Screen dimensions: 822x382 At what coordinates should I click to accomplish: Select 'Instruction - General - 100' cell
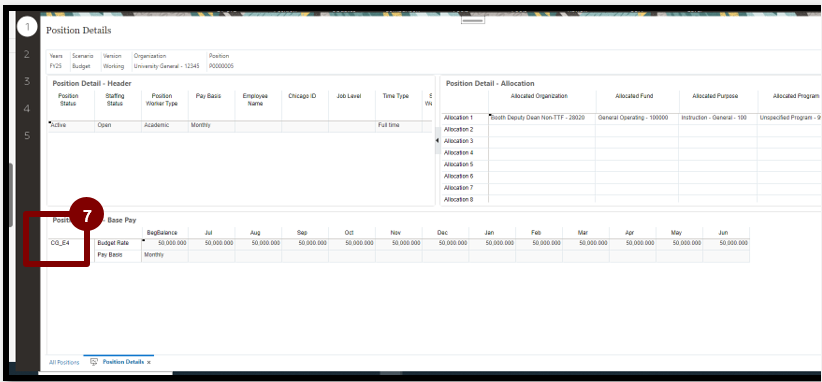point(718,118)
